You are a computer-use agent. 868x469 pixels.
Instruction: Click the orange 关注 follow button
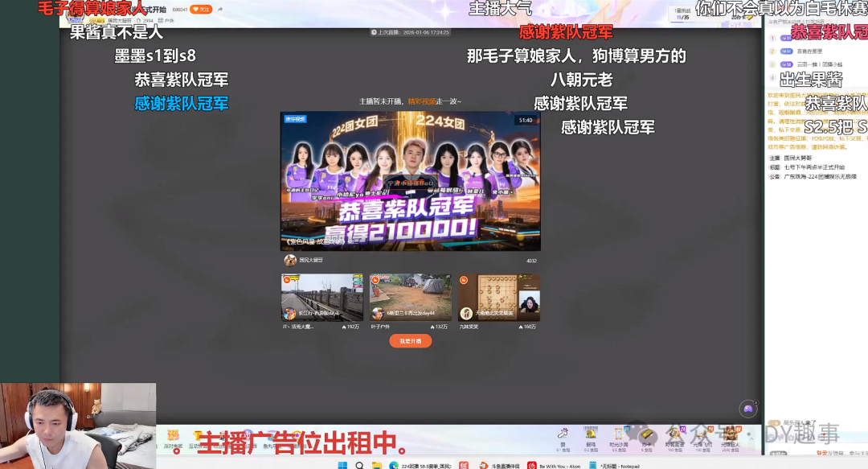pyautogui.click(x=201, y=10)
